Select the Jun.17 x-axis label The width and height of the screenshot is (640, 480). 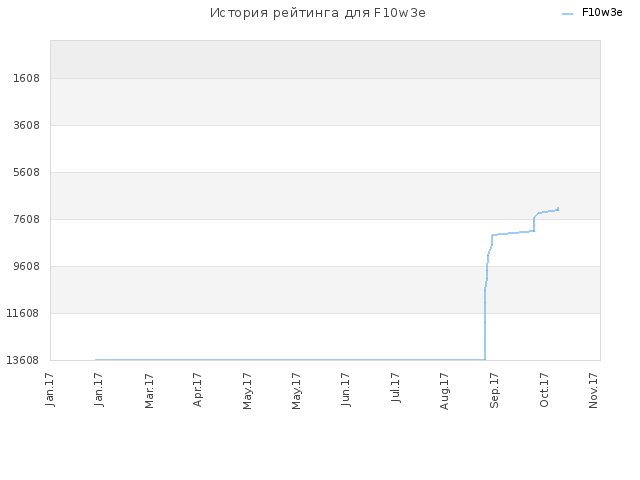[346, 389]
